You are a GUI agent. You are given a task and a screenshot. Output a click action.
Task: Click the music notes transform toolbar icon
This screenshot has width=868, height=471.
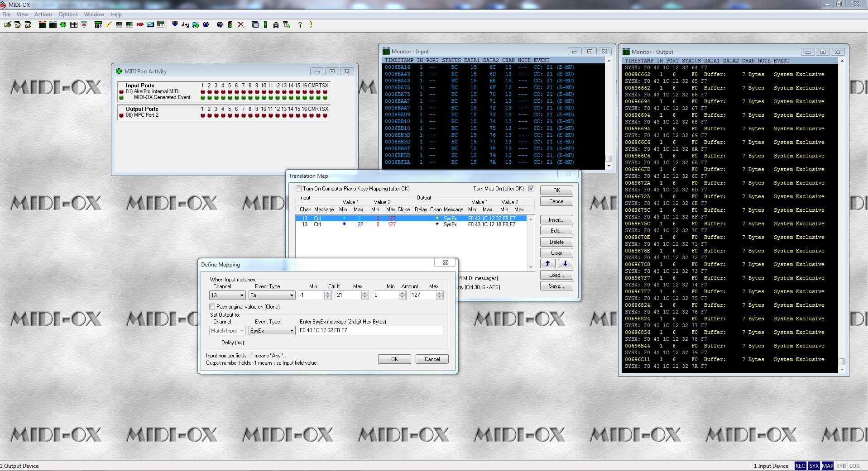tap(185, 24)
